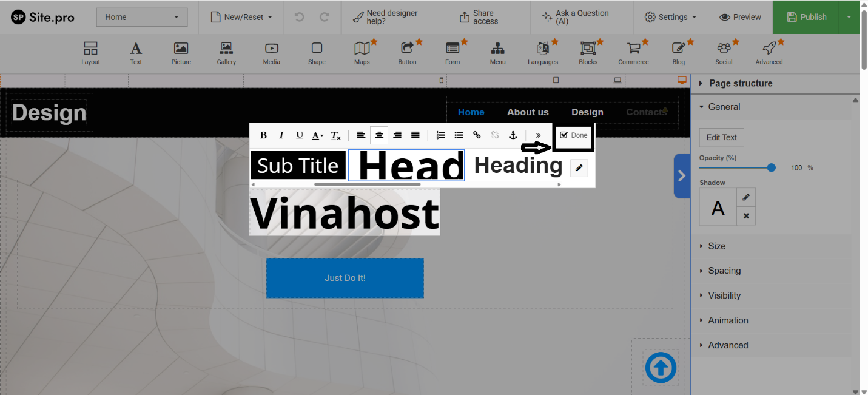Open the Home page dropdown

point(142,17)
